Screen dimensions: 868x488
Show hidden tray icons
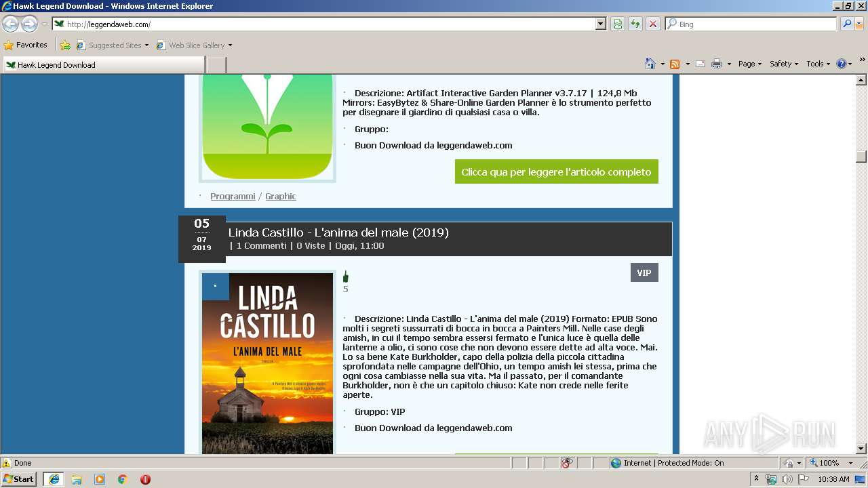pyautogui.click(x=756, y=479)
